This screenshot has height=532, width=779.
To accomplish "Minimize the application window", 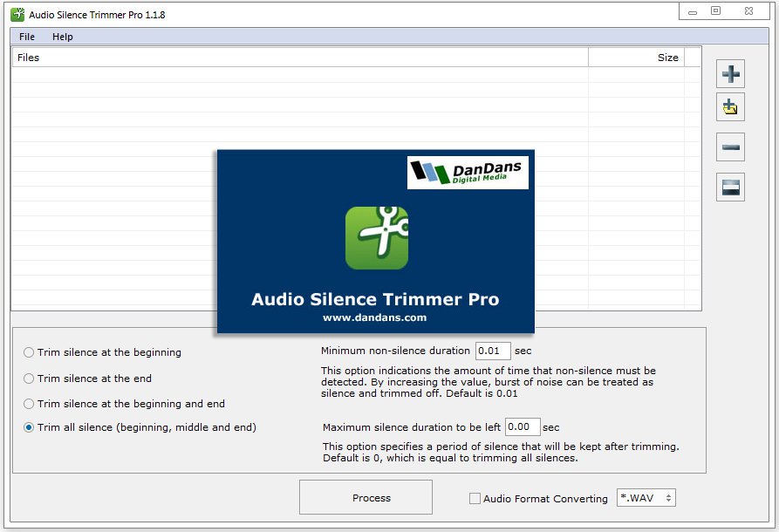I will tap(693, 11).
